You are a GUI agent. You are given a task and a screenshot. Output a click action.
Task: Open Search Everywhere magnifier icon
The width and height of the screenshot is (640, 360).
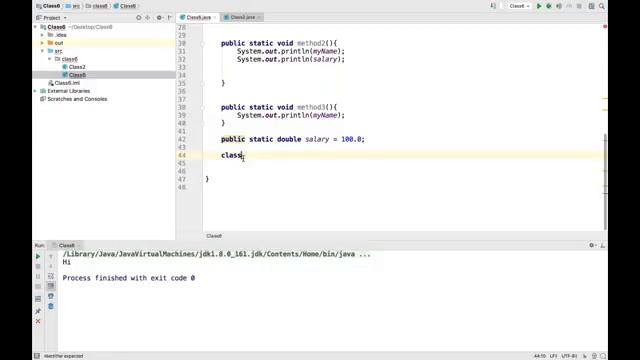[x=602, y=6]
